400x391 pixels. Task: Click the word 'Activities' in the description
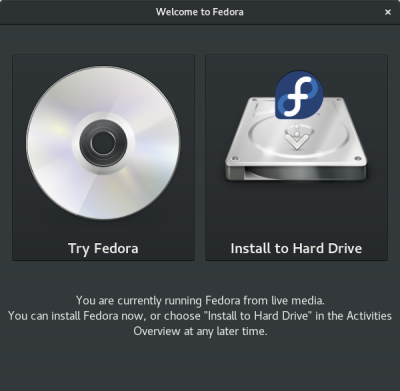tap(369, 316)
